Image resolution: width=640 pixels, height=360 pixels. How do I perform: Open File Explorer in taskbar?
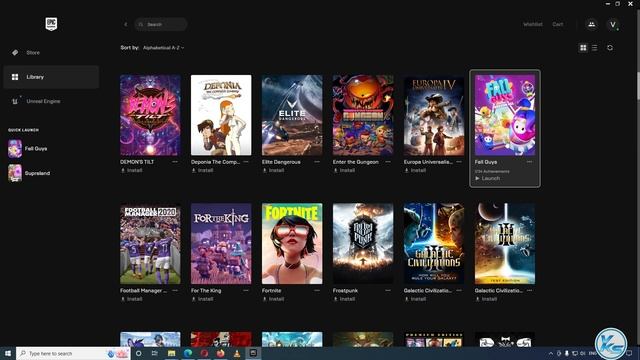[x=171, y=353]
